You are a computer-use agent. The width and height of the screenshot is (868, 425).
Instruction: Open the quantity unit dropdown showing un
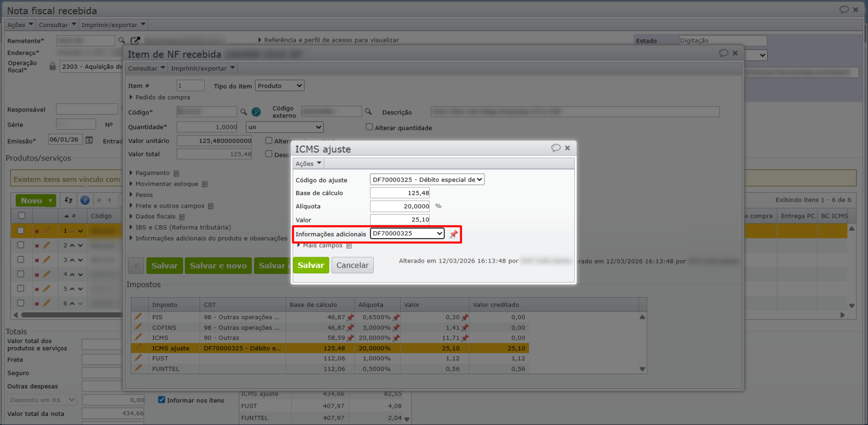pos(285,127)
